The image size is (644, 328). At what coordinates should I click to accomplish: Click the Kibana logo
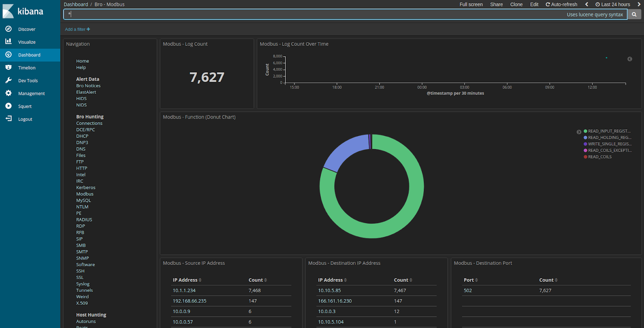(23, 11)
